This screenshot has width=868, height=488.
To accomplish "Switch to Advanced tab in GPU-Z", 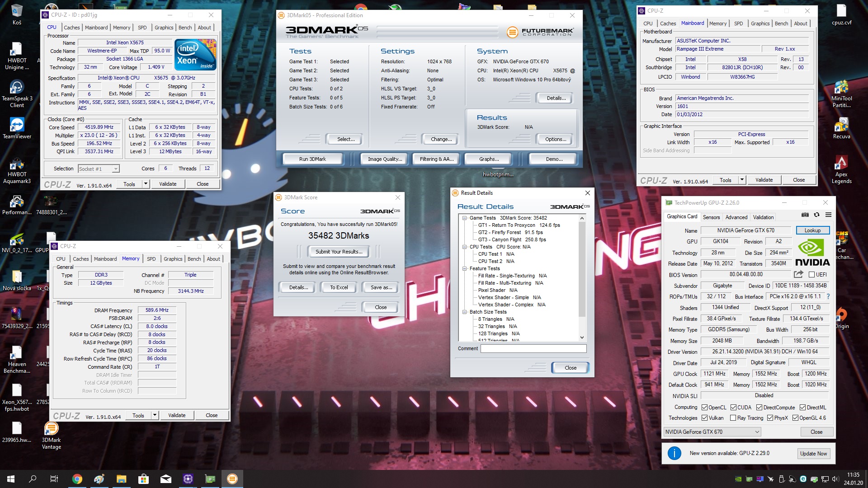I will tap(736, 217).
